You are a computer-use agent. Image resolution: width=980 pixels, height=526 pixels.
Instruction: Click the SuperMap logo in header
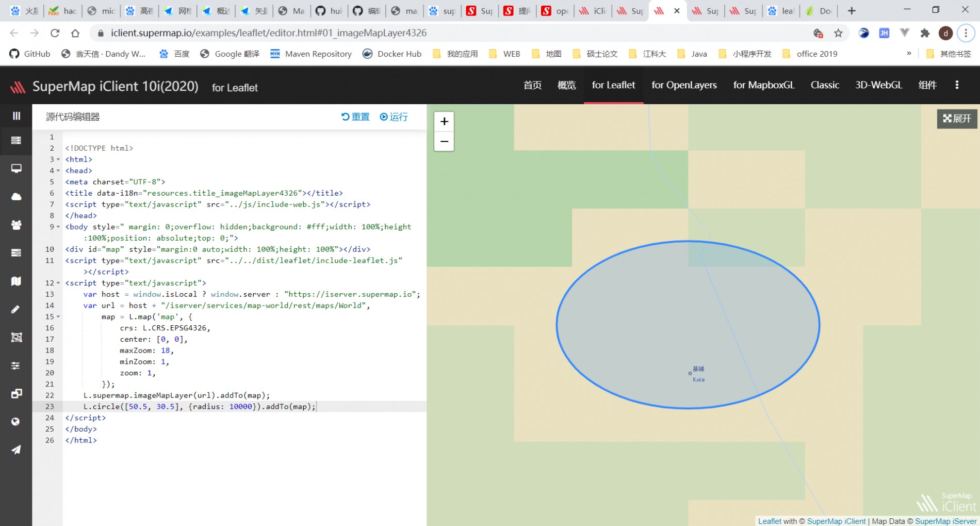[x=18, y=87]
